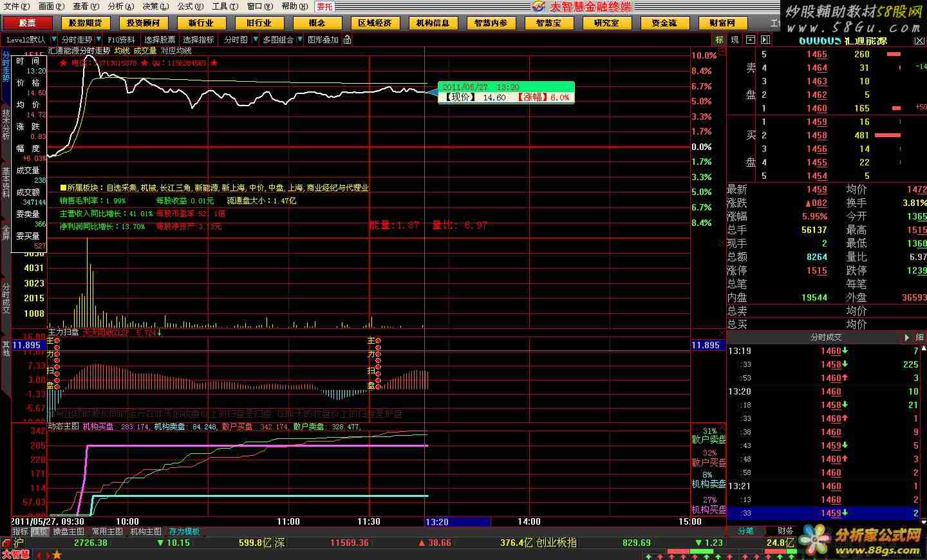Click 选择股票 toolbar item
The image size is (927, 560).
click(160, 39)
